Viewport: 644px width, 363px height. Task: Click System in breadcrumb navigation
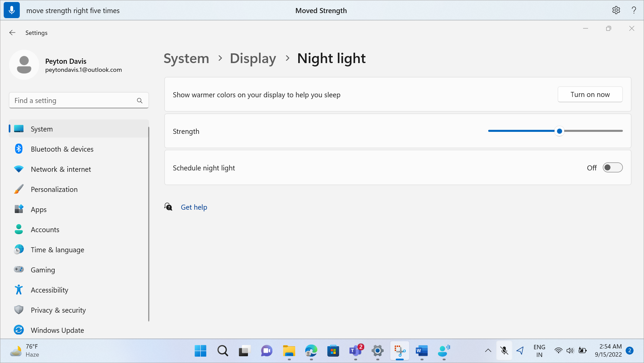tap(187, 58)
